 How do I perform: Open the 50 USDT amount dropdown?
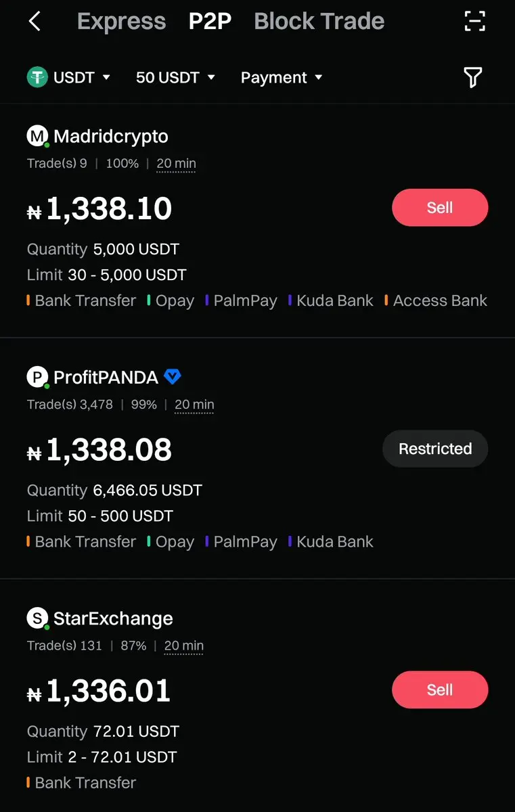[175, 77]
